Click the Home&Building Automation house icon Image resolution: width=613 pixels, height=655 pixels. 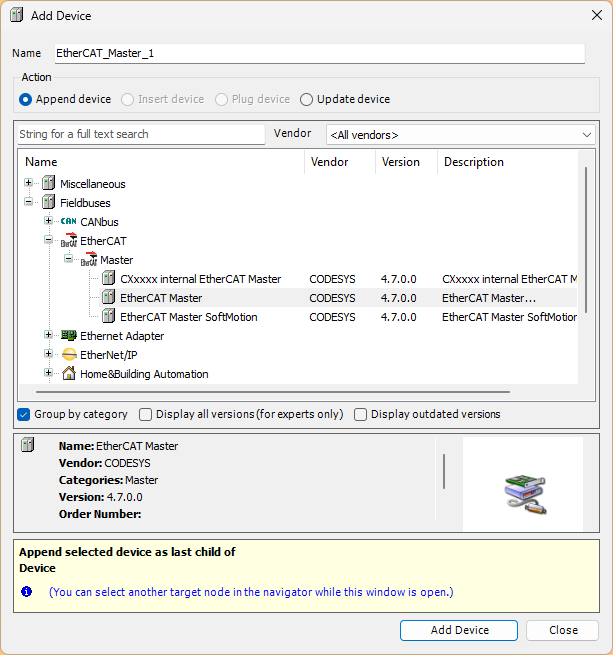tap(69, 373)
